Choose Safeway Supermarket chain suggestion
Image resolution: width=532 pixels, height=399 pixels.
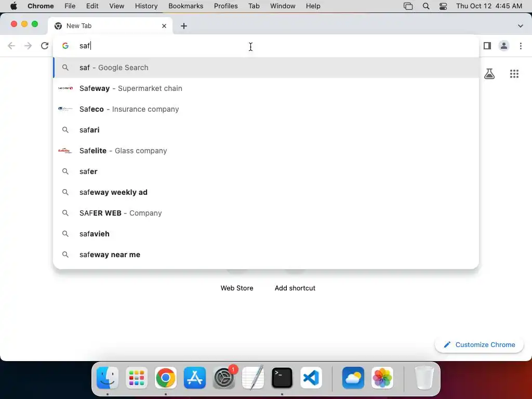coord(266,88)
